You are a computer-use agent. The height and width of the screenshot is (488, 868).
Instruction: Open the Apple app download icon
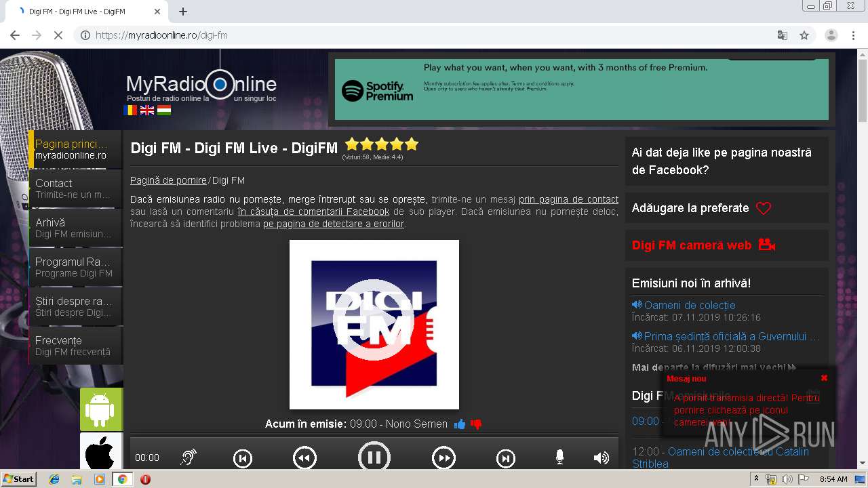[101, 451]
